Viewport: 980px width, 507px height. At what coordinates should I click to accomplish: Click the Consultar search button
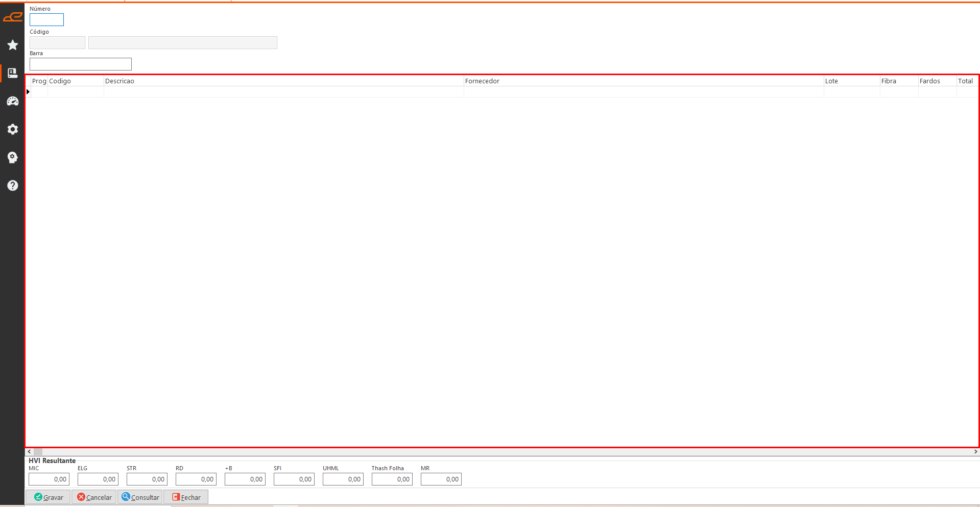pos(140,497)
